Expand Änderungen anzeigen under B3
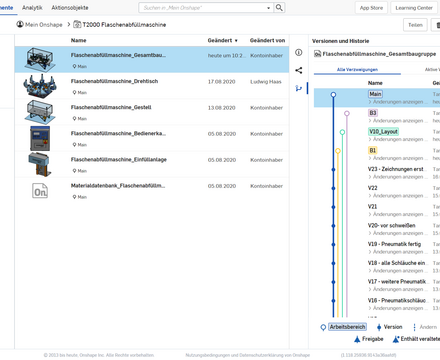Viewport: 440px width, 360px height. pos(398,120)
